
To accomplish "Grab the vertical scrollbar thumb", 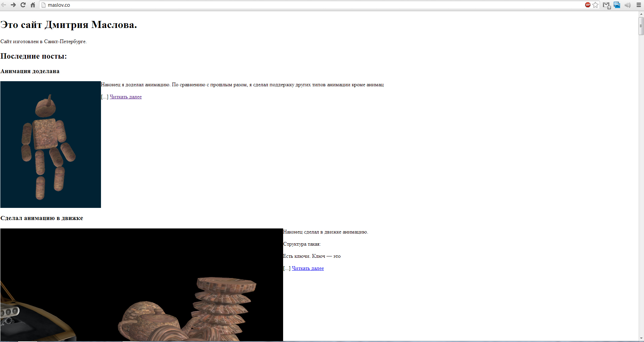I will click(641, 26).
